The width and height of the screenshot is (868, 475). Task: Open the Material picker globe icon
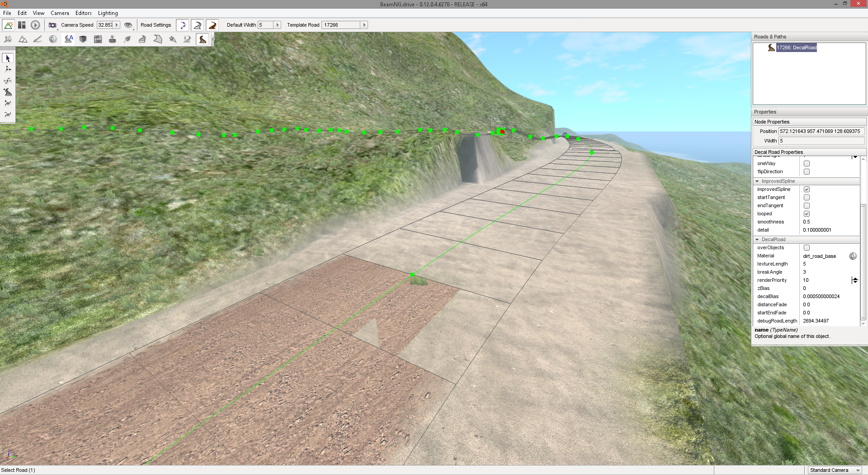(853, 256)
